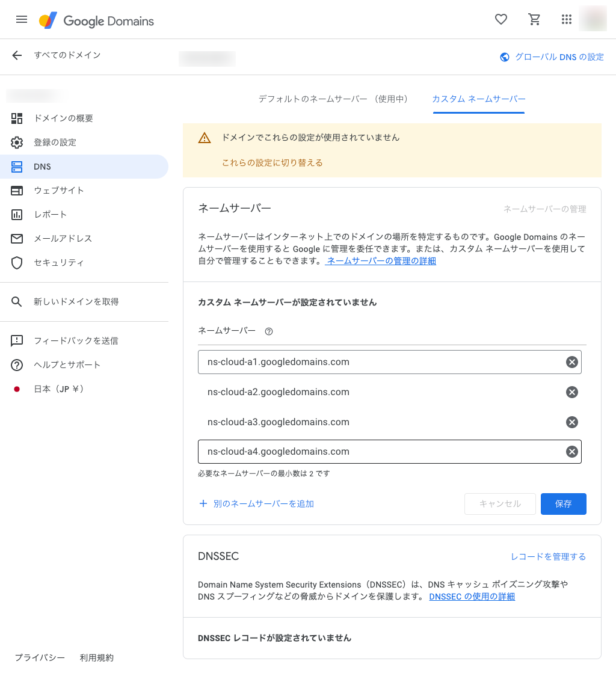Viewport: 616px width, 679px height.
Task: Open the hamburger navigation menu
Action: (x=22, y=19)
